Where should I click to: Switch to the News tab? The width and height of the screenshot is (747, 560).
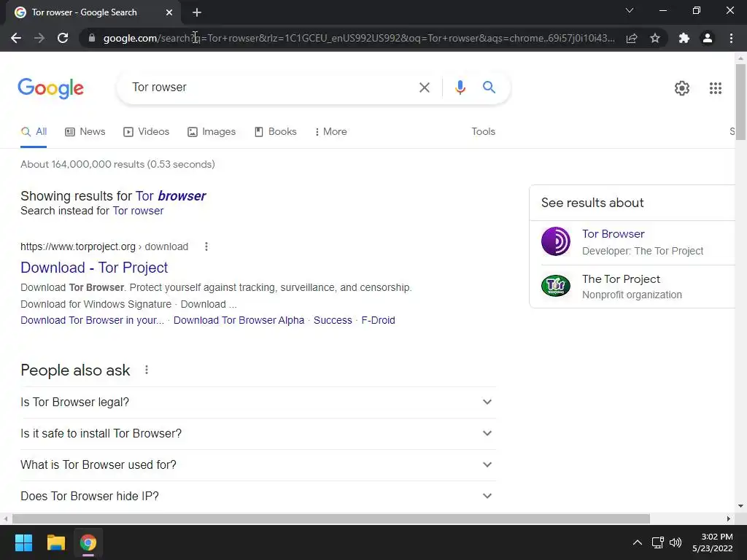coord(85,132)
